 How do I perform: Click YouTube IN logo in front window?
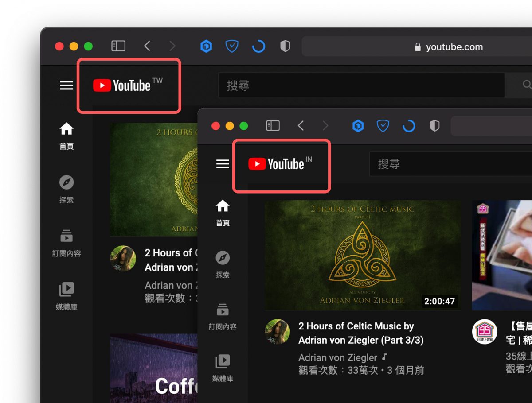coord(280,164)
